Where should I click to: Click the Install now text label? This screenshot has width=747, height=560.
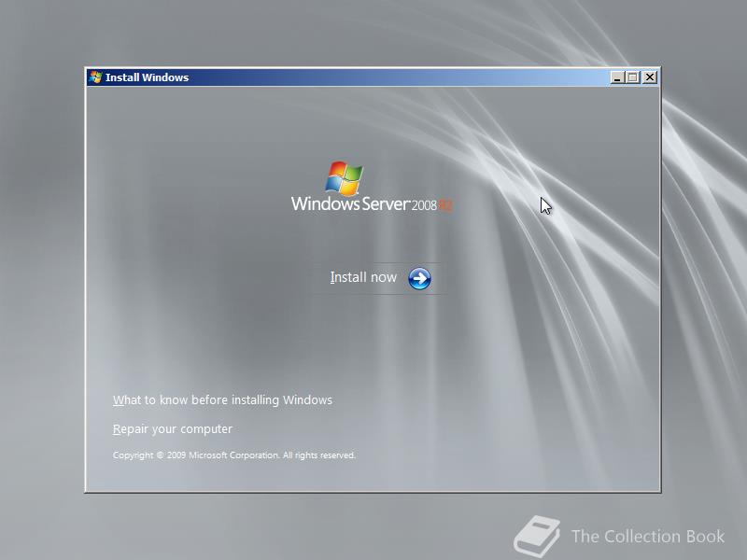pos(363,277)
